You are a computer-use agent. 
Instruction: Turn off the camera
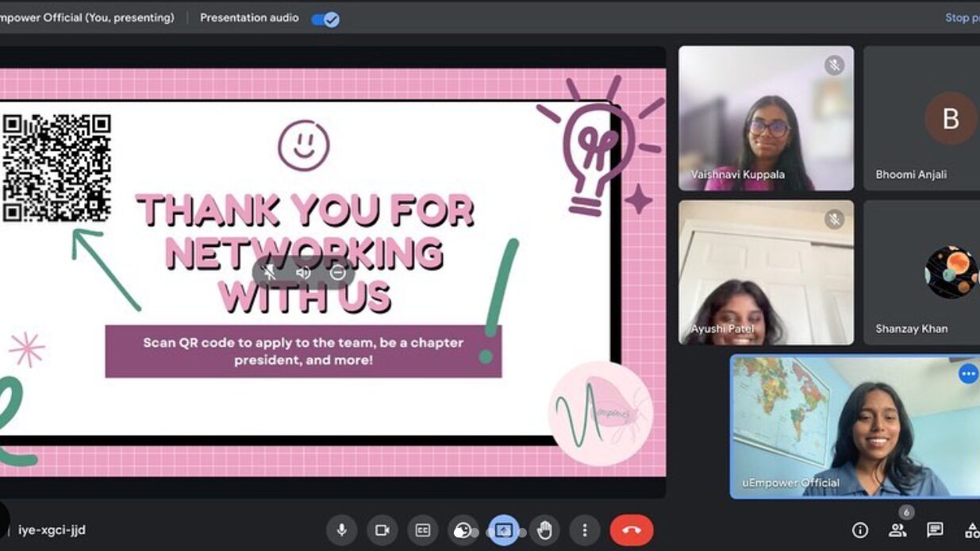[382, 530]
